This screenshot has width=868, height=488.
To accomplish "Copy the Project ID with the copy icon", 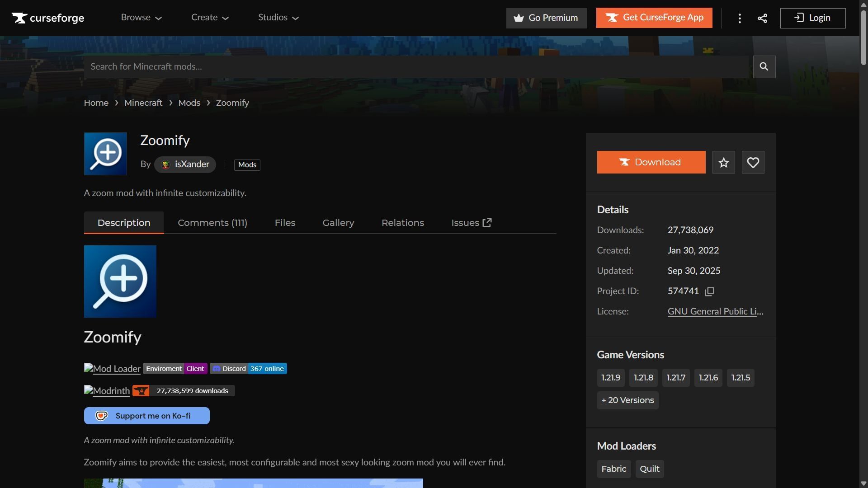I will pos(710,291).
